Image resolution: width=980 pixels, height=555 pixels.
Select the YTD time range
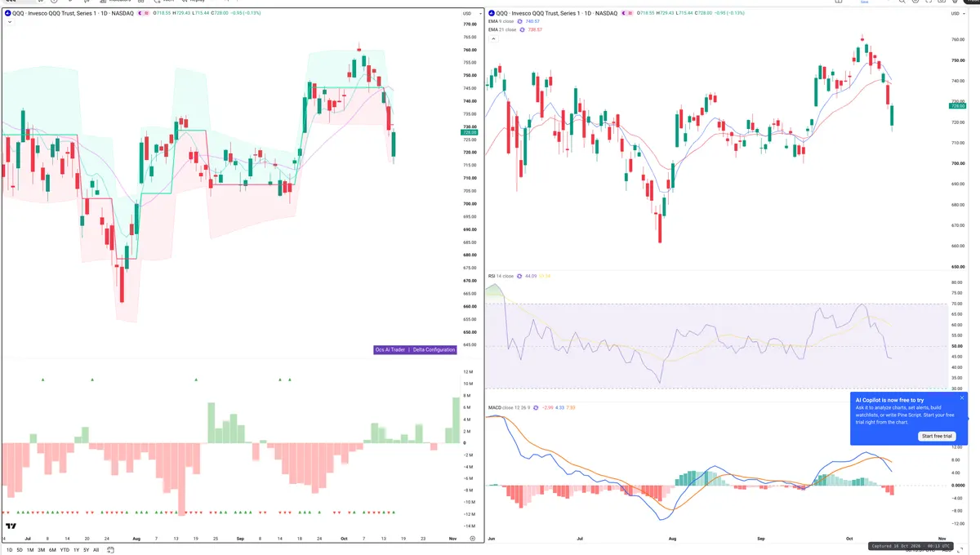(65, 550)
